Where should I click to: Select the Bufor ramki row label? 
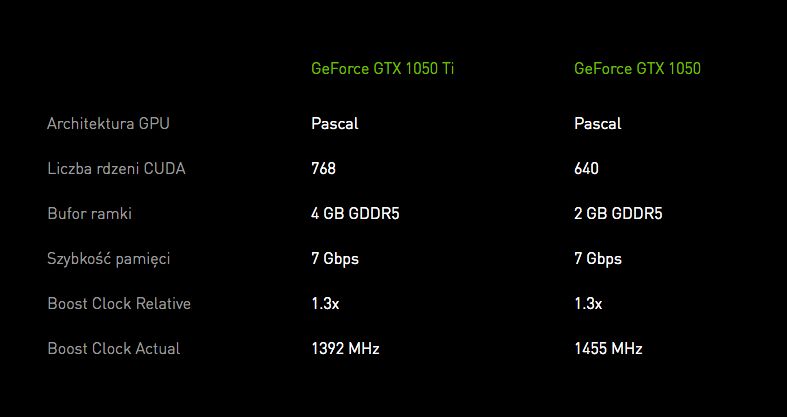click(x=89, y=214)
